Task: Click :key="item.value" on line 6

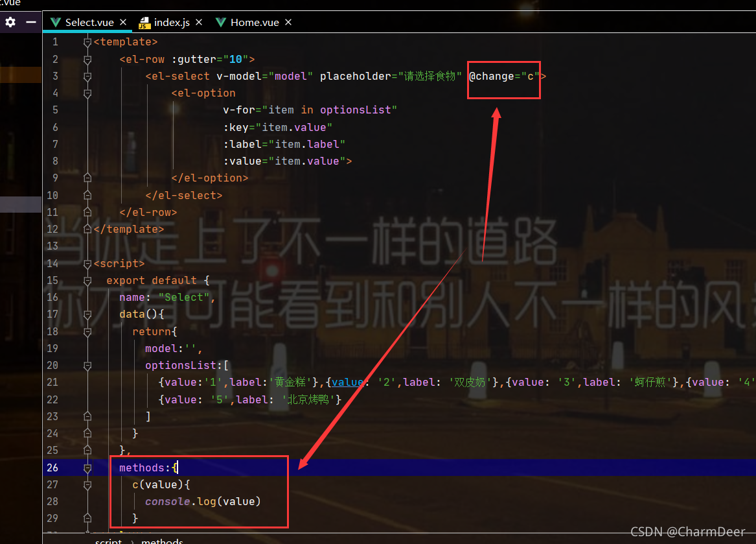Action: (x=278, y=128)
